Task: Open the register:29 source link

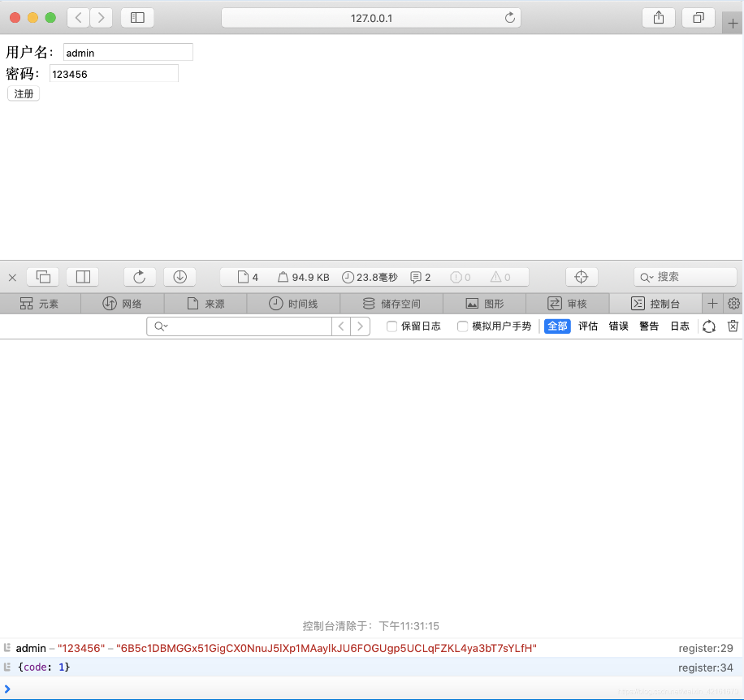Action: (705, 648)
